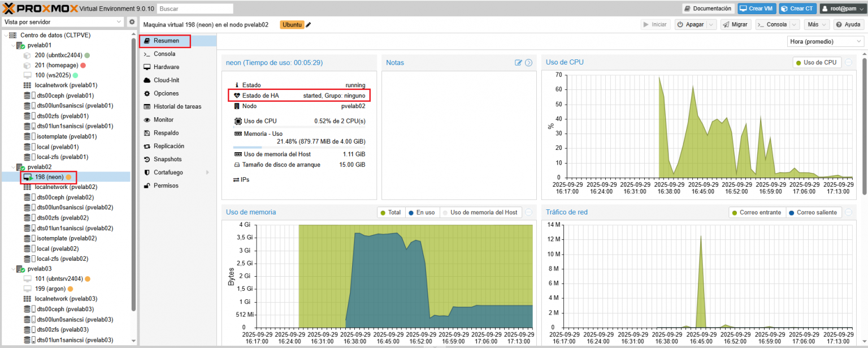Edit the Ubuntu tag with the pencil icon
Viewport: 868px width, 348px height.
coord(309,25)
